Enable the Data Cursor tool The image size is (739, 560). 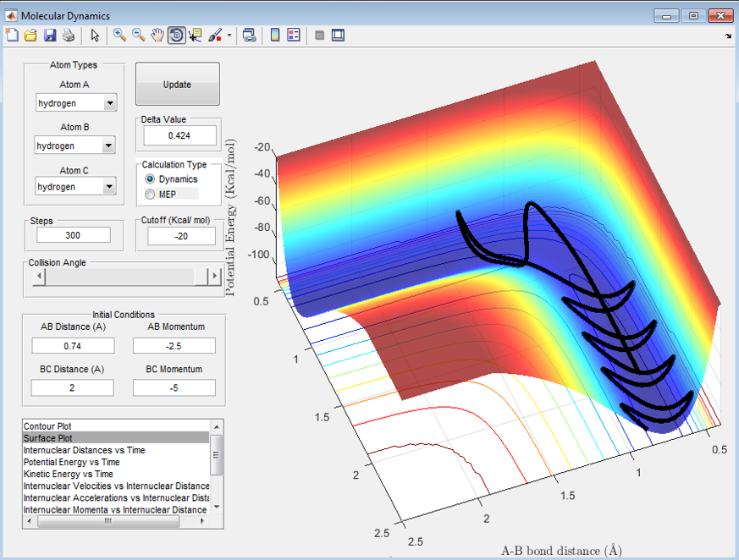point(196,36)
